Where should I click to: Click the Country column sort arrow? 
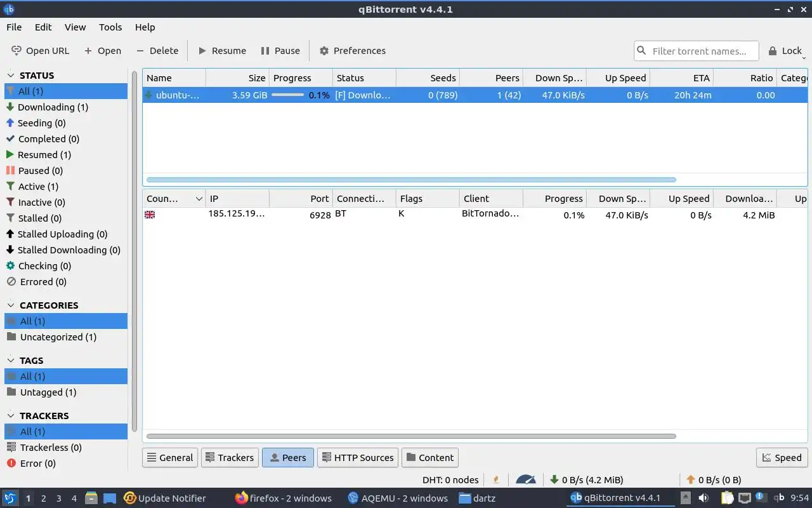pos(199,199)
